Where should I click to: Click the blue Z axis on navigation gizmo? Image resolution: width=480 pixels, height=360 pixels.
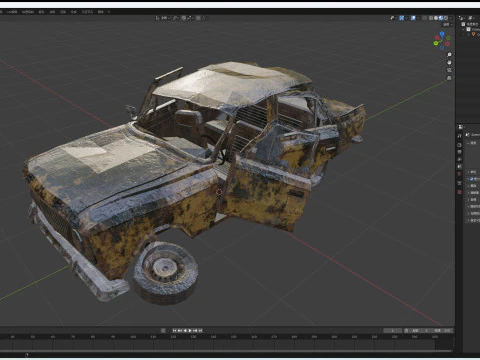(442, 34)
